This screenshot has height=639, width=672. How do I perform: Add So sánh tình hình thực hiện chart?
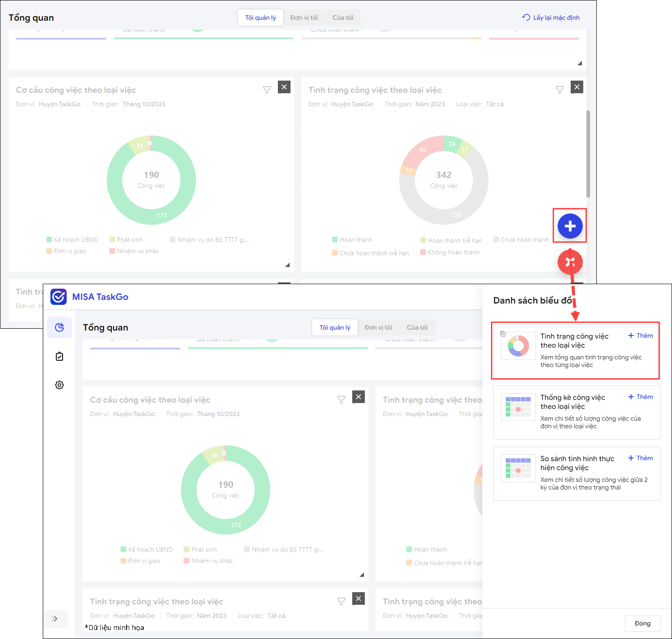[640, 458]
